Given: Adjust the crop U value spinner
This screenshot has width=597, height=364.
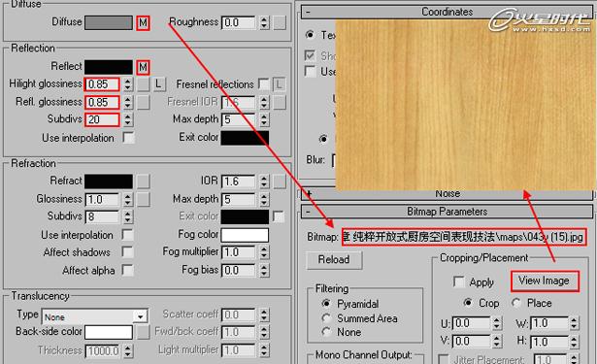Looking at the screenshot, I should point(496,323).
